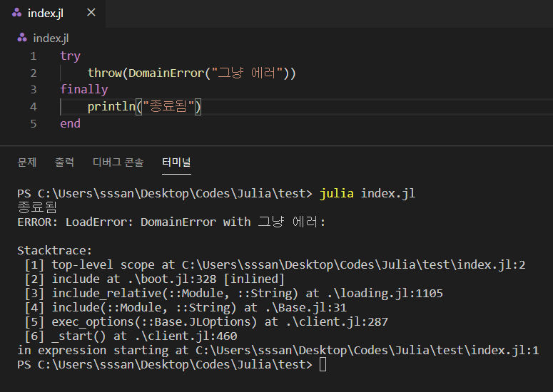Viewport: 553px width, 392px height.
Task: Focus the terminal prompt cursor at the bottom
Action: point(323,364)
